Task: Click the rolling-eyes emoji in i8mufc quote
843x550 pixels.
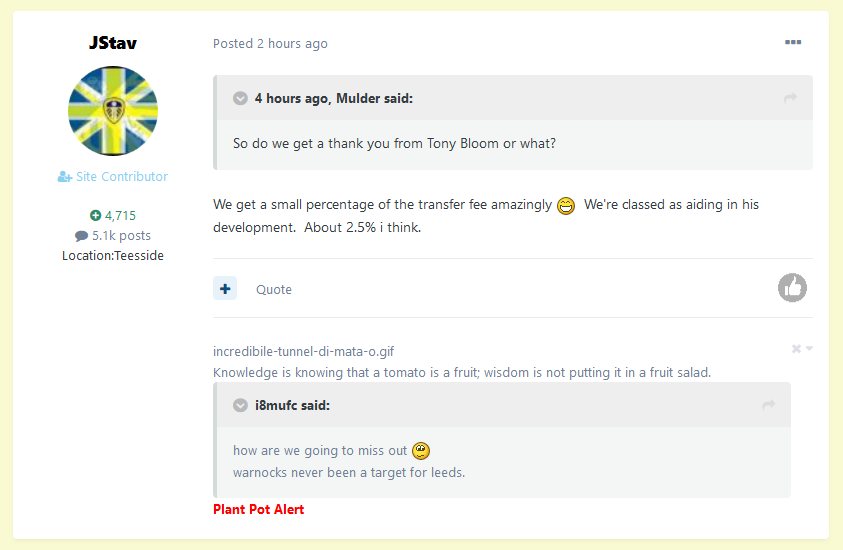Action: [421, 451]
